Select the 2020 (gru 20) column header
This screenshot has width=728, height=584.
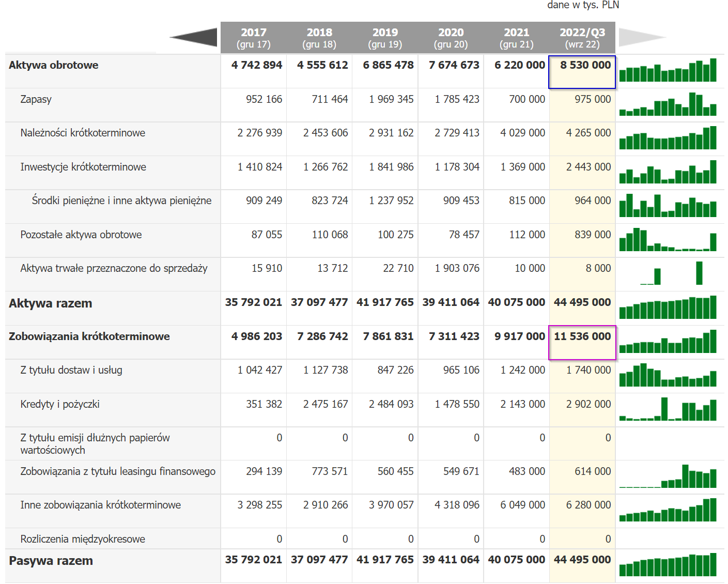(451, 38)
